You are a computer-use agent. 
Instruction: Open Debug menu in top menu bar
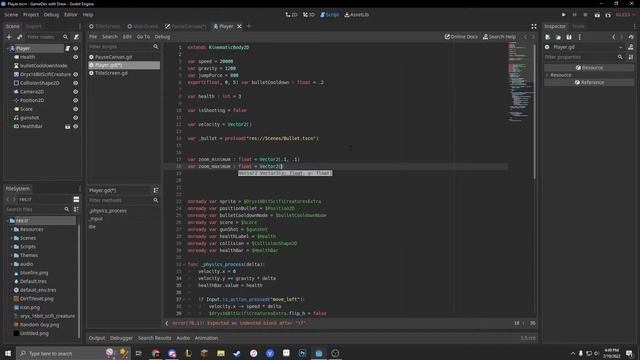click(x=51, y=15)
